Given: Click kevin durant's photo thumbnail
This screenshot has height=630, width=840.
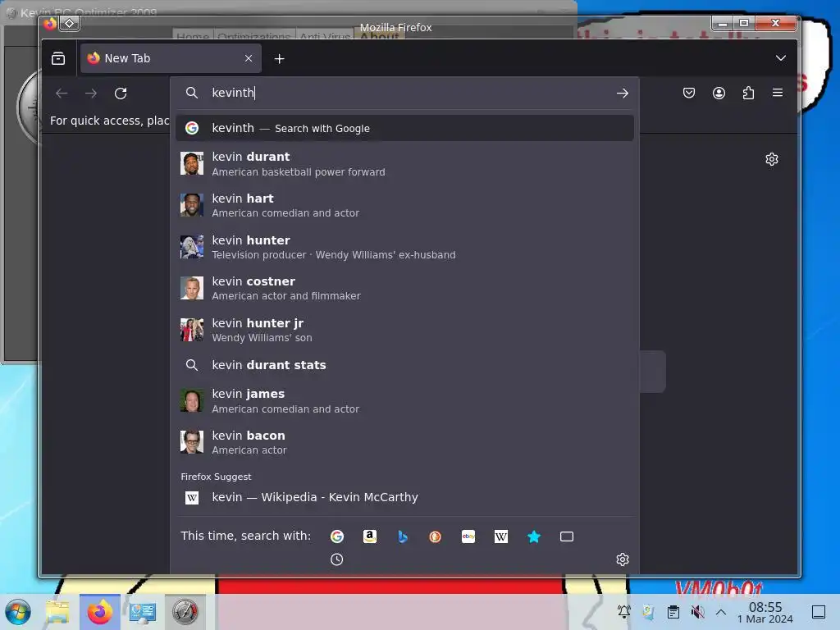Looking at the screenshot, I should [192, 164].
